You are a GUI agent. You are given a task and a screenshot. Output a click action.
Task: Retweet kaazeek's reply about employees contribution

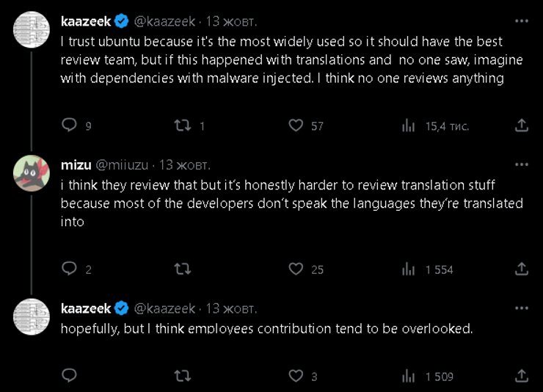pos(183,376)
